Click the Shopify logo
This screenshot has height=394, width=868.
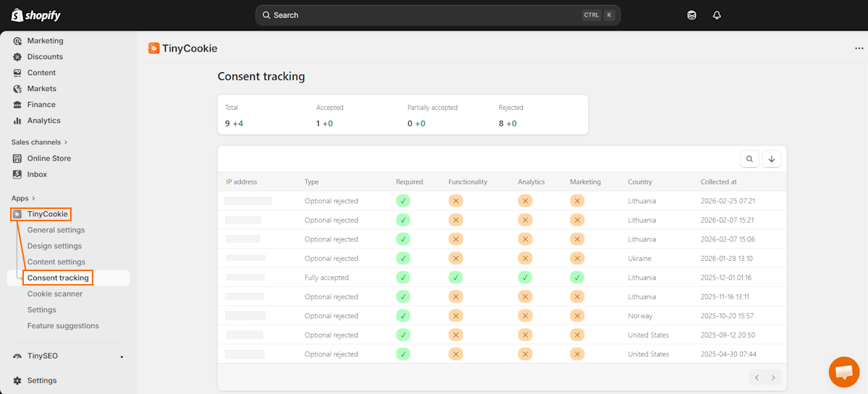tap(36, 15)
